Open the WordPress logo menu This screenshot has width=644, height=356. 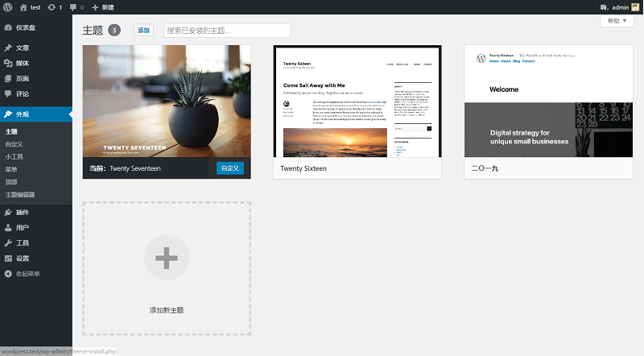pyautogui.click(x=8, y=7)
